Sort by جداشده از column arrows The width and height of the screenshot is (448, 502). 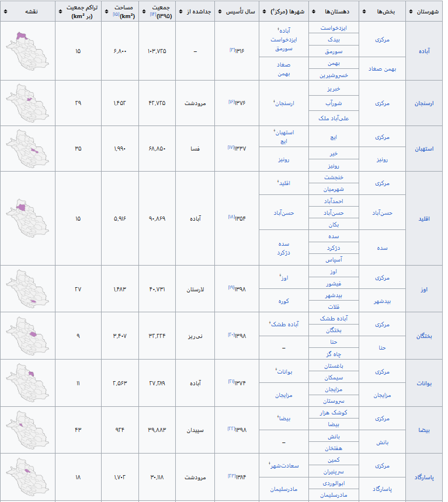[180, 12]
